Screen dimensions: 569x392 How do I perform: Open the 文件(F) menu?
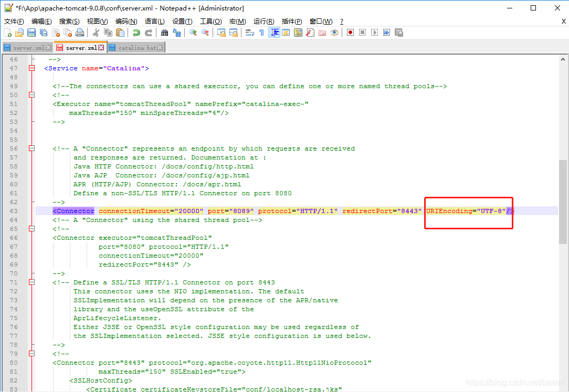point(14,22)
